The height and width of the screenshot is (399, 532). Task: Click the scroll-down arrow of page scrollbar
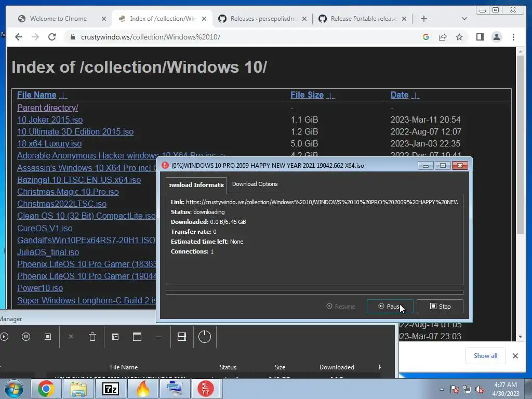click(520, 337)
